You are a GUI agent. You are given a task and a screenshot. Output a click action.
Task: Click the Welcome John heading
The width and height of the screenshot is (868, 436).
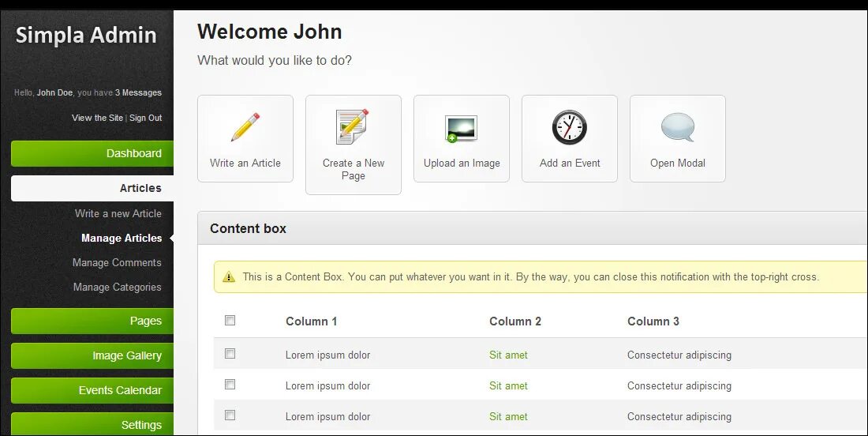(270, 32)
